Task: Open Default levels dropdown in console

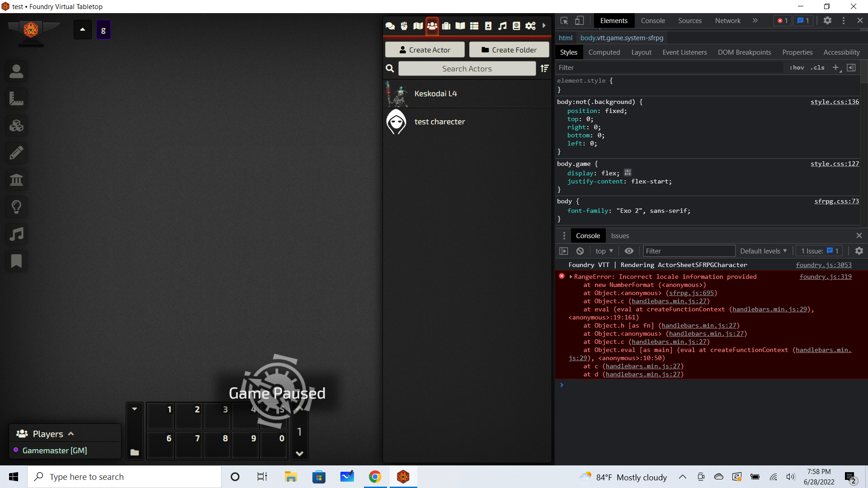Action: click(x=763, y=251)
